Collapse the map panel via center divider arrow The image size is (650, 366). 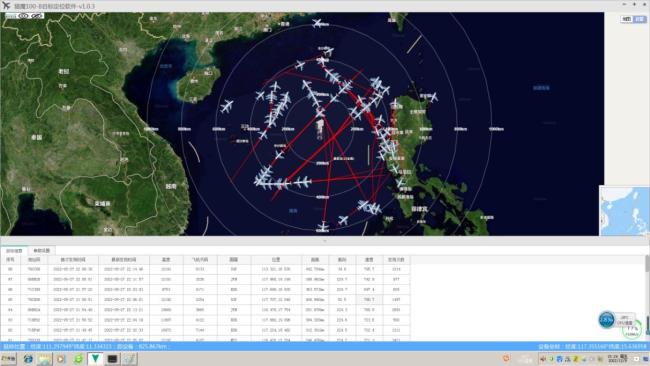tap(325, 240)
